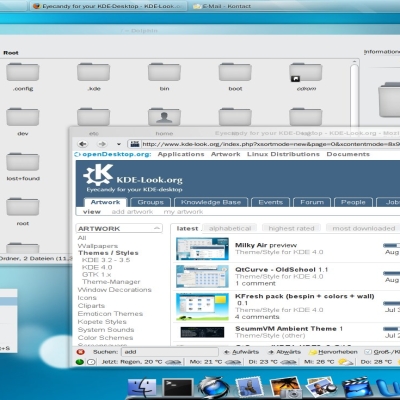The height and width of the screenshot is (400, 400).
Task: Click the green status icon in status bar
Action: (x=80, y=362)
